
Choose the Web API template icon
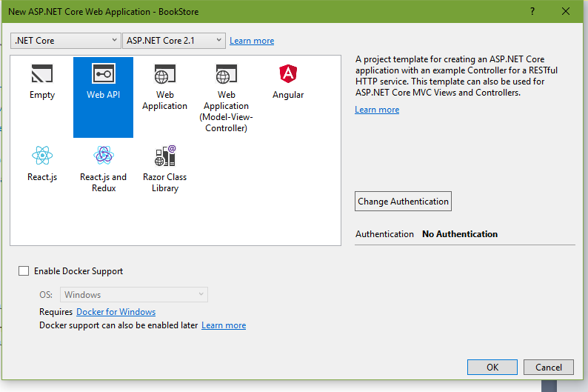click(x=104, y=73)
